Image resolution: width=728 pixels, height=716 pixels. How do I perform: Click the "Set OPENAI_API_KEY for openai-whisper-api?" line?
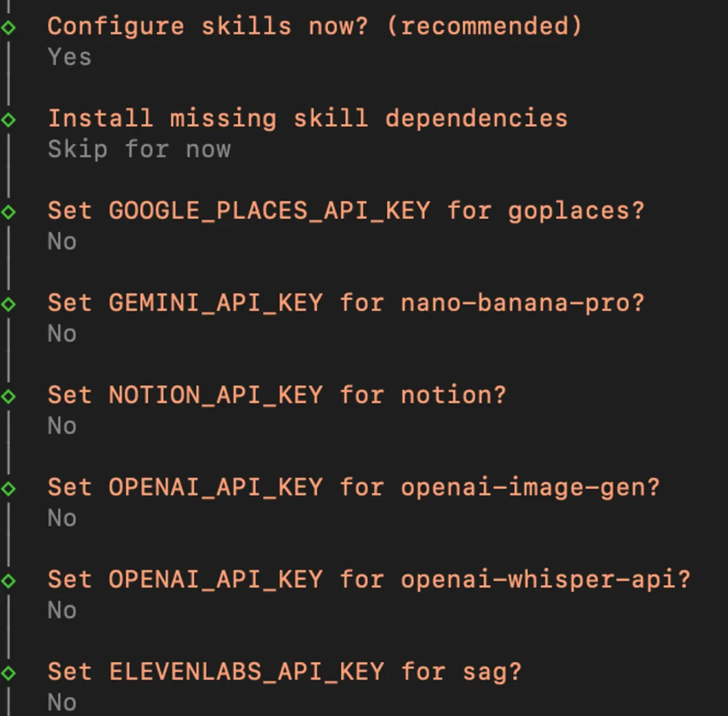[369, 580]
